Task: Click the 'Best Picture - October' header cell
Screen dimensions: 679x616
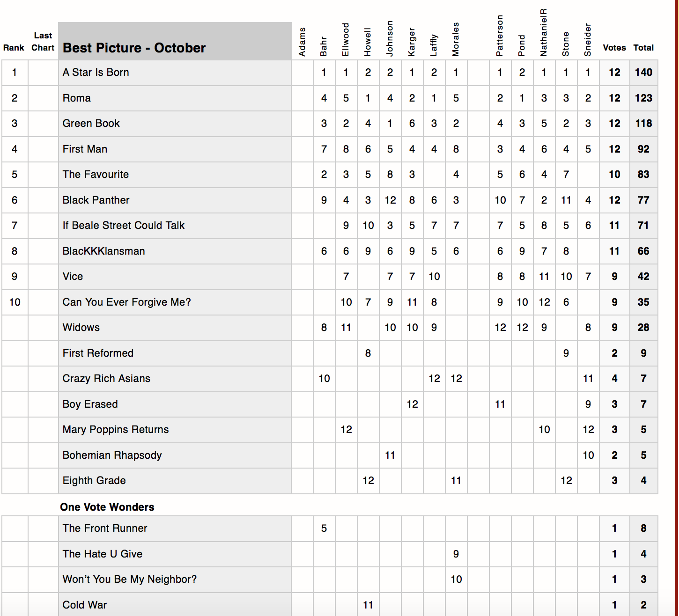Action: (134, 48)
